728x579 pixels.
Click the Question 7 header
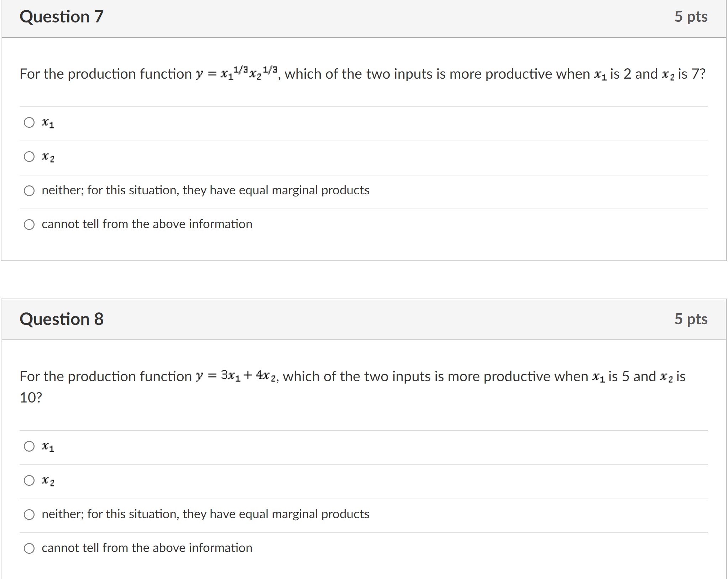tap(61, 16)
